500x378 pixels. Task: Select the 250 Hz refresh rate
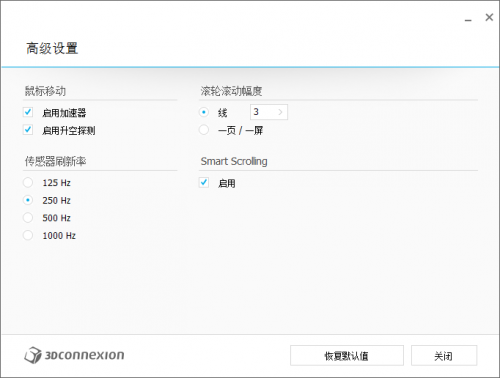click(x=28, y=200)
